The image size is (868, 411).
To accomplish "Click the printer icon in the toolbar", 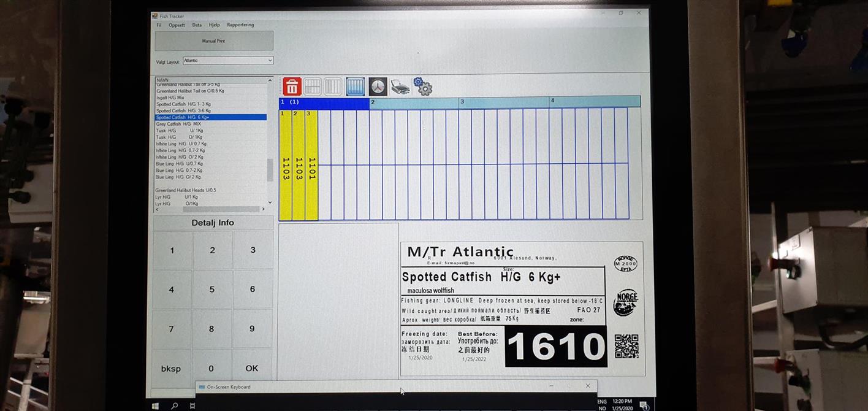I will tap(400, 86).
